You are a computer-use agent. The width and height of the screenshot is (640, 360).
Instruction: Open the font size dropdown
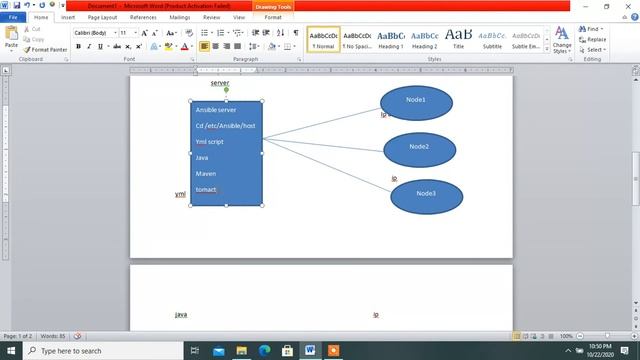136,33
